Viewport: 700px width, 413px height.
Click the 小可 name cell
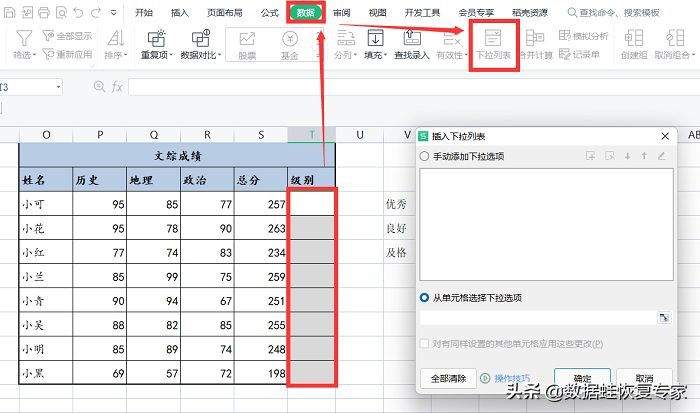click(46, 204)
